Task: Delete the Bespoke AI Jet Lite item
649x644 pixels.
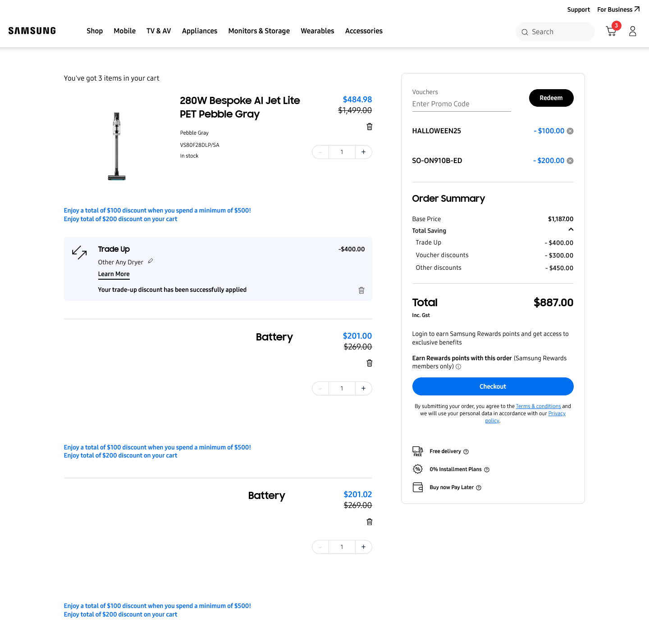Action: tap(369, 127)
